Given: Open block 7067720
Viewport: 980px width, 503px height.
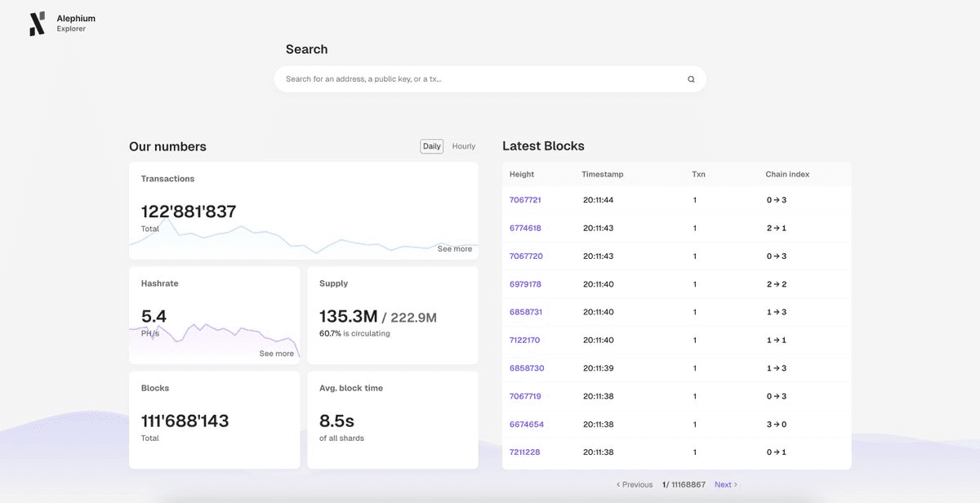Looking at the screenshot, I should (x=526, y=256).
